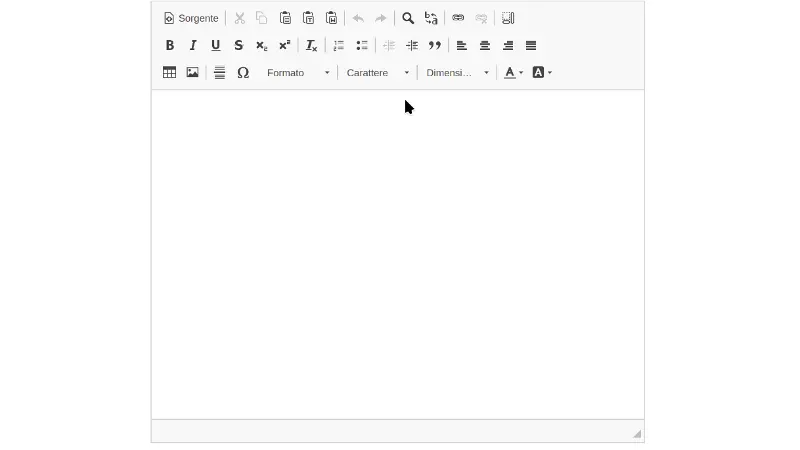The height and width of the screenshot is (450, 800).
Task: Click the Unlink icon
Action: 481,18
